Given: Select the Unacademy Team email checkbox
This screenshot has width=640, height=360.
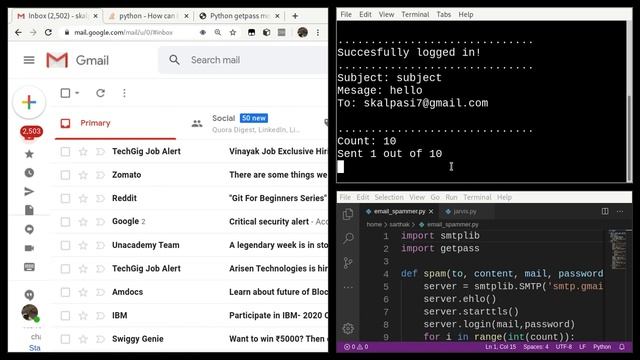Looking at the screenshot, I should click(x=65, y=245).
